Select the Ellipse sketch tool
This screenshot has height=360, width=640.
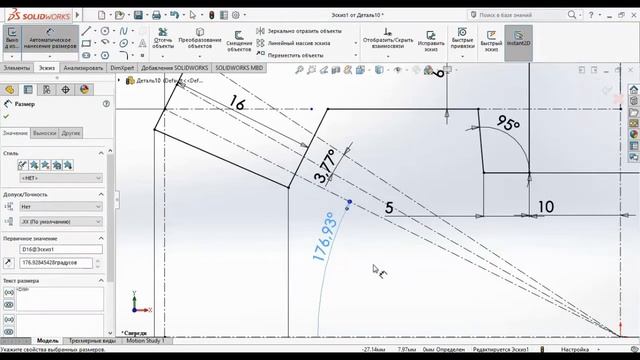(124, 43)
